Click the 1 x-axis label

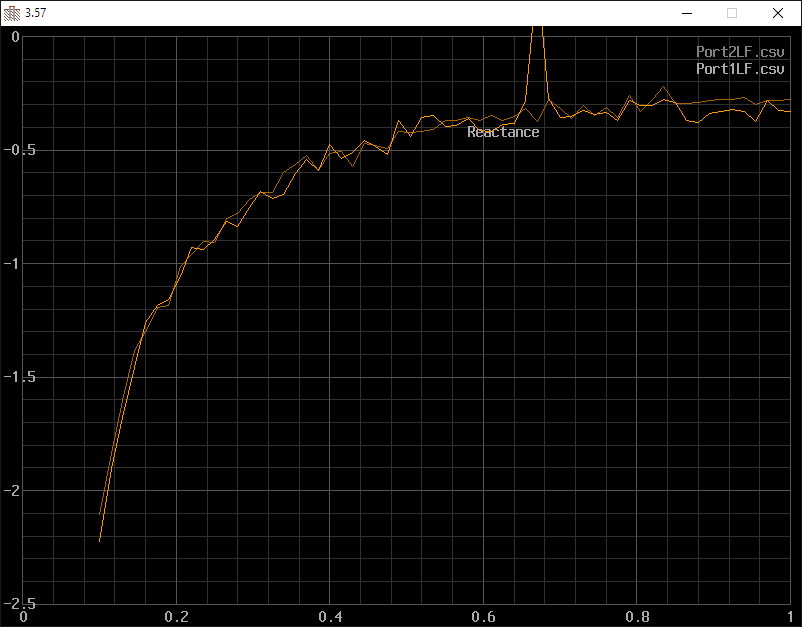(791, 617)
